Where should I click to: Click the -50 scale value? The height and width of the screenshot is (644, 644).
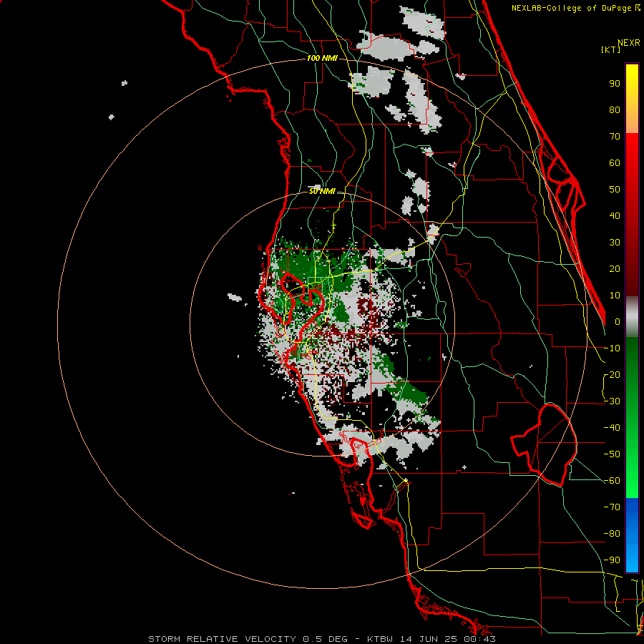(612, 454)
